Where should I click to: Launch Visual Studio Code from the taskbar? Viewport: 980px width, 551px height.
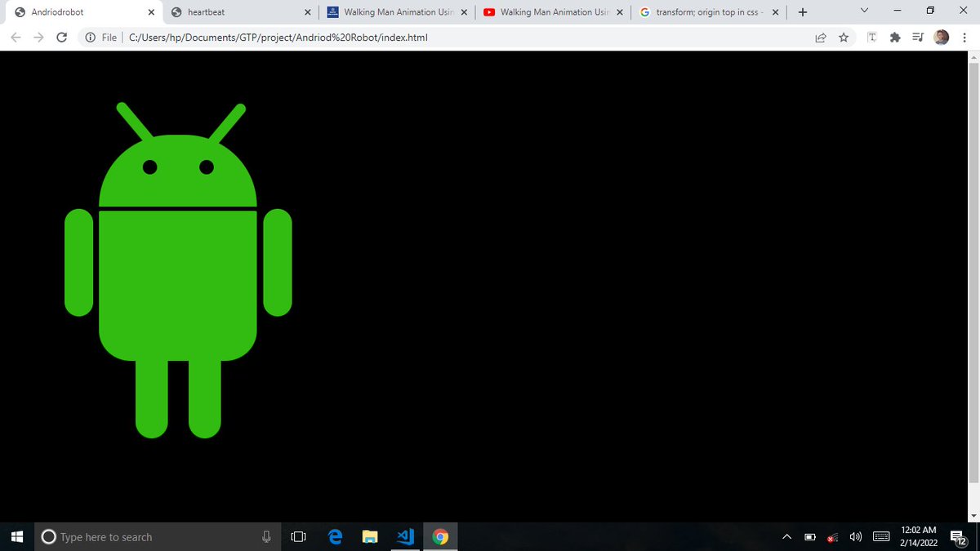click(405, 536)
